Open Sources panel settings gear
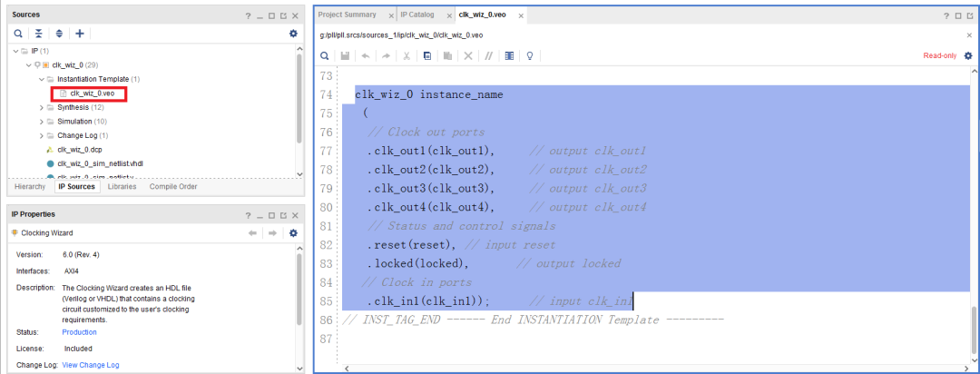The width and height of the screenshot is (980, 374). pos(293,34)
